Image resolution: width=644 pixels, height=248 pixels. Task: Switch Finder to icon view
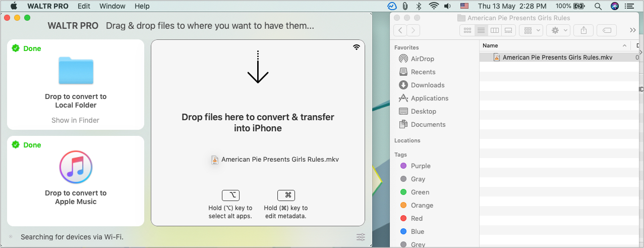coord(467,30)
